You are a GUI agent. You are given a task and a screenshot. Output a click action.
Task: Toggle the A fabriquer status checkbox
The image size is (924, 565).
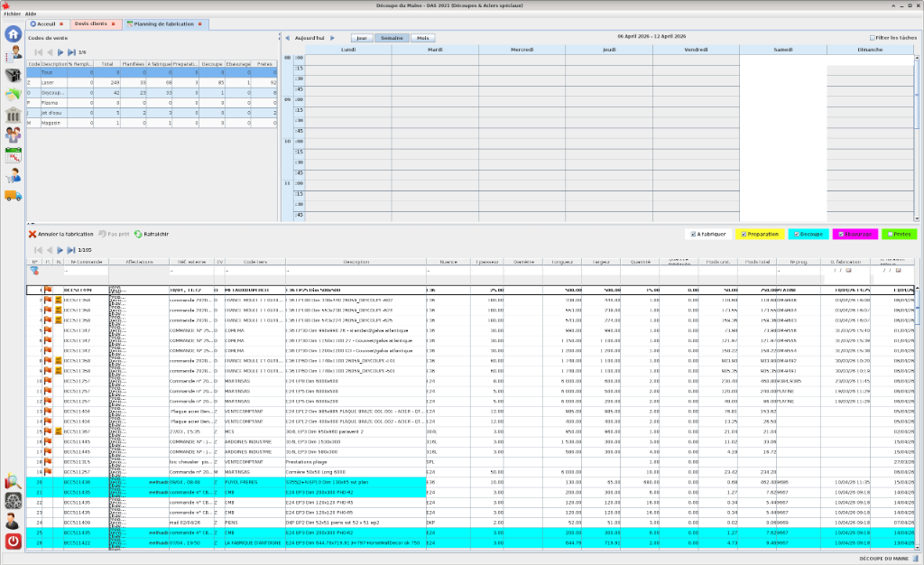[x=693, y=234]
